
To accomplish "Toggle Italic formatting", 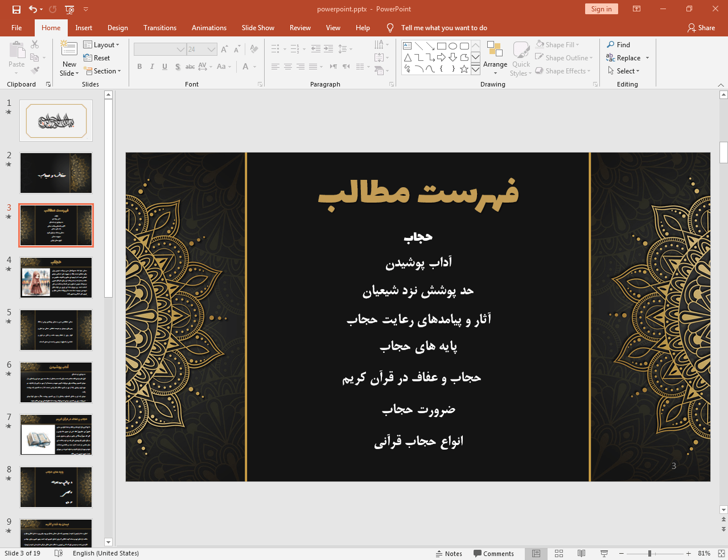I will pyautogui.click(x=151, y=67).
